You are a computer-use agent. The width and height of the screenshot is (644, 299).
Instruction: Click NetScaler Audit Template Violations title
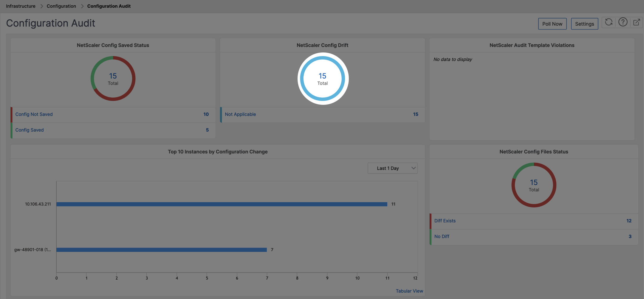(532, 45)
